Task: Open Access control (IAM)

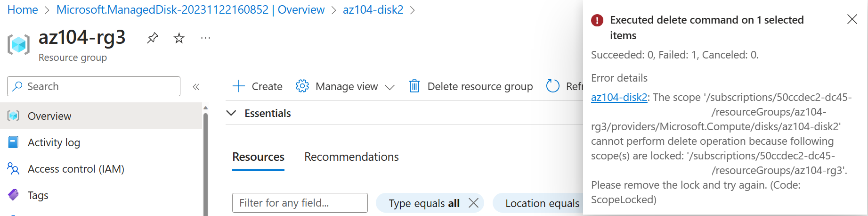Action: click(75, 169)
